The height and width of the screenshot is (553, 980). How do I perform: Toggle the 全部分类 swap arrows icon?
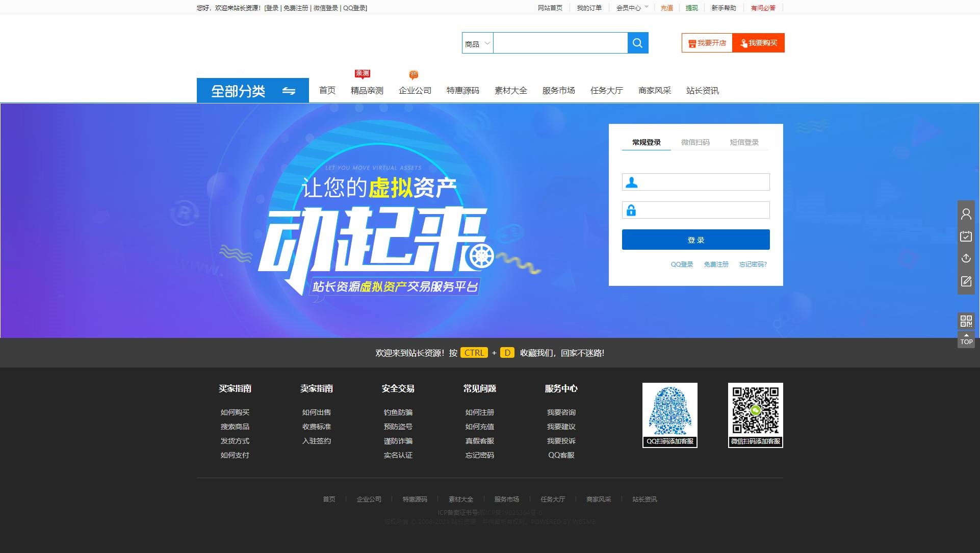[x=289, y=91]
